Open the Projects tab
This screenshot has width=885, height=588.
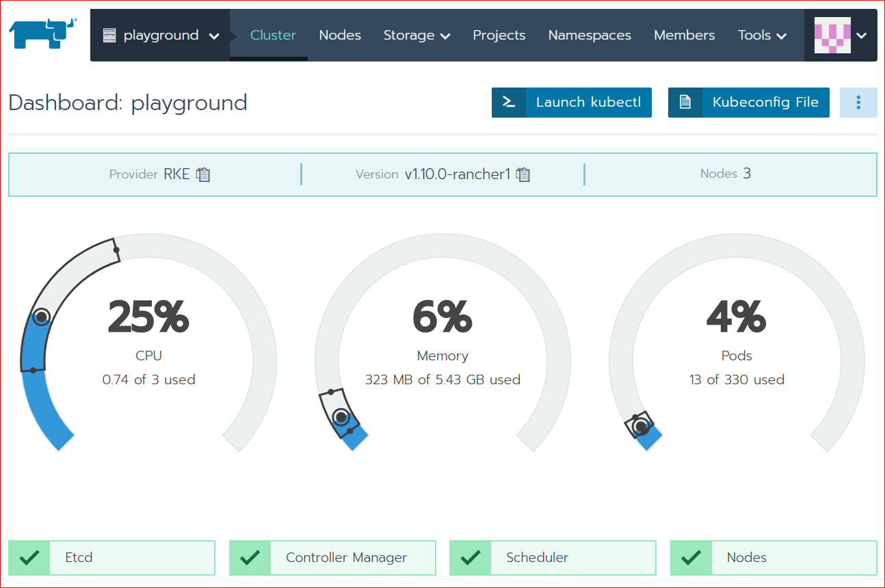point(499,36)
